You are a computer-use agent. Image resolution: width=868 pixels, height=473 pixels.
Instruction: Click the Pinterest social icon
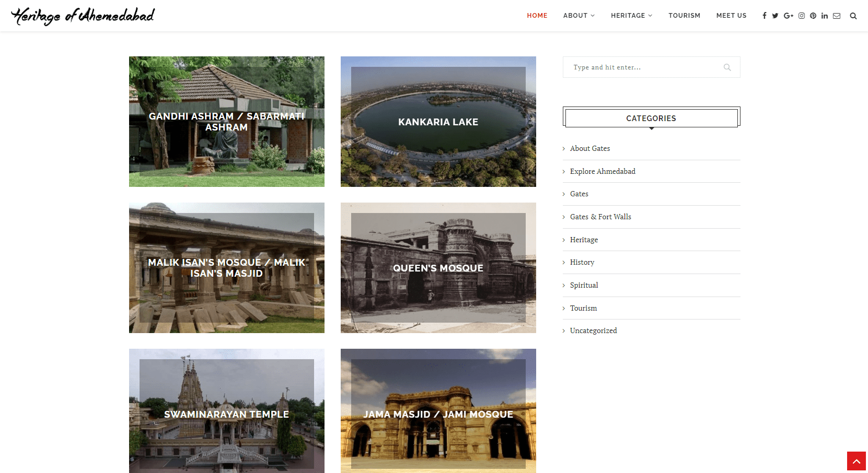(813, 16)
